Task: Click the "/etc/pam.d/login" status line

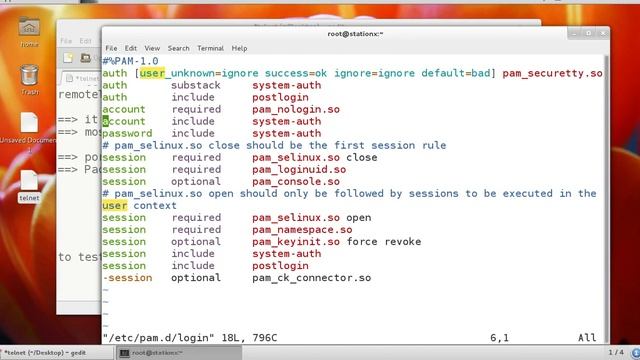Action: pos(190,338)
